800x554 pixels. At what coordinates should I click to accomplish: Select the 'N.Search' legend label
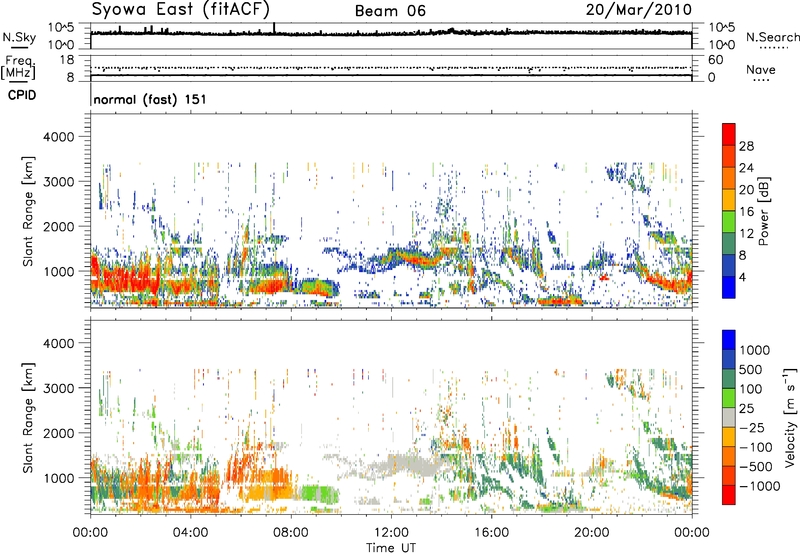coord(772,37)
